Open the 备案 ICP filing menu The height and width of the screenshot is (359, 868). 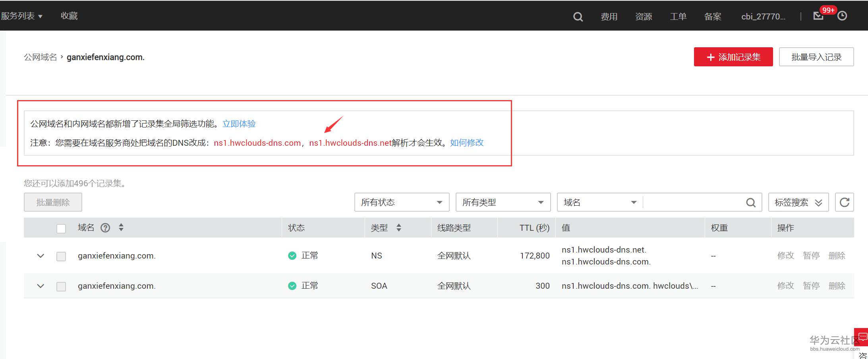point(713,17)
